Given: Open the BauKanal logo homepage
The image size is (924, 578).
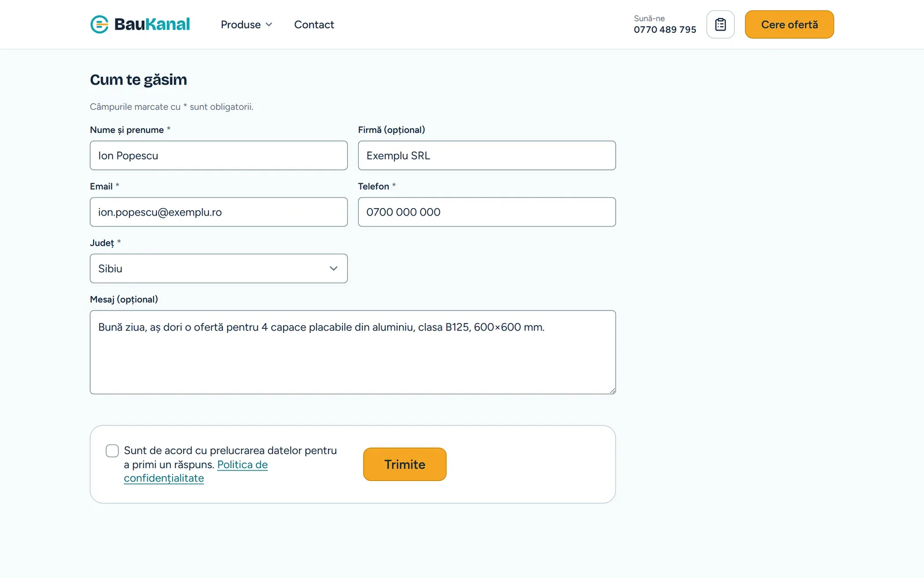Looking at the screenshot, I should 140,24.
